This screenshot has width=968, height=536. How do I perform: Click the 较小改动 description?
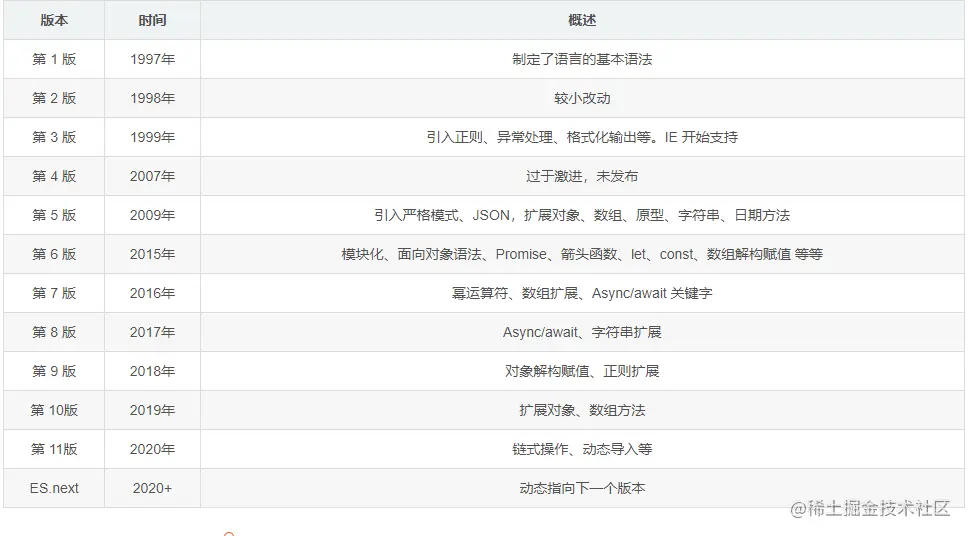click(x=582, y=98)
